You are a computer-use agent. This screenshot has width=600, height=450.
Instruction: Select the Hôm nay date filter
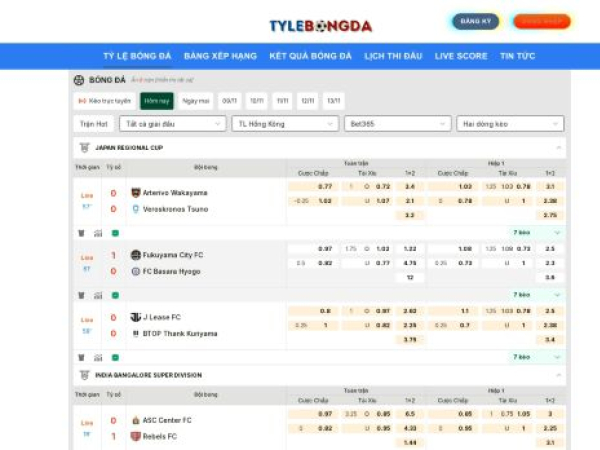(x=157, y=101)
